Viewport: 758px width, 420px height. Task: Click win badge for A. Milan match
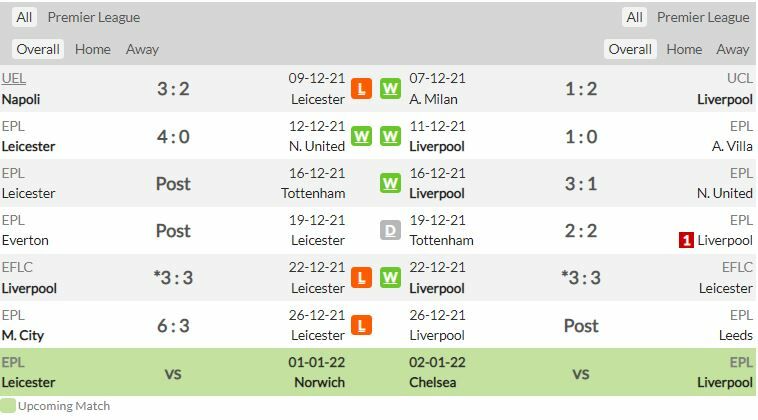tap(390, 89)
